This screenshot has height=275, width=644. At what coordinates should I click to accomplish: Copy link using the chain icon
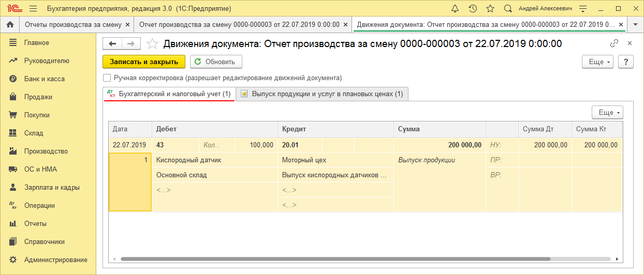[614, 43]
